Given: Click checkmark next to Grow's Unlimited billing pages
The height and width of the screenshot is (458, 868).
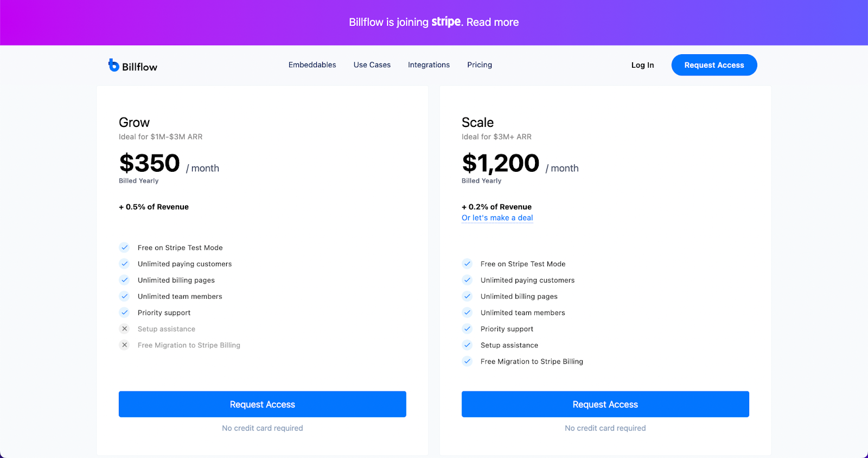Looking at the screenshot, I should coord(124,280).
